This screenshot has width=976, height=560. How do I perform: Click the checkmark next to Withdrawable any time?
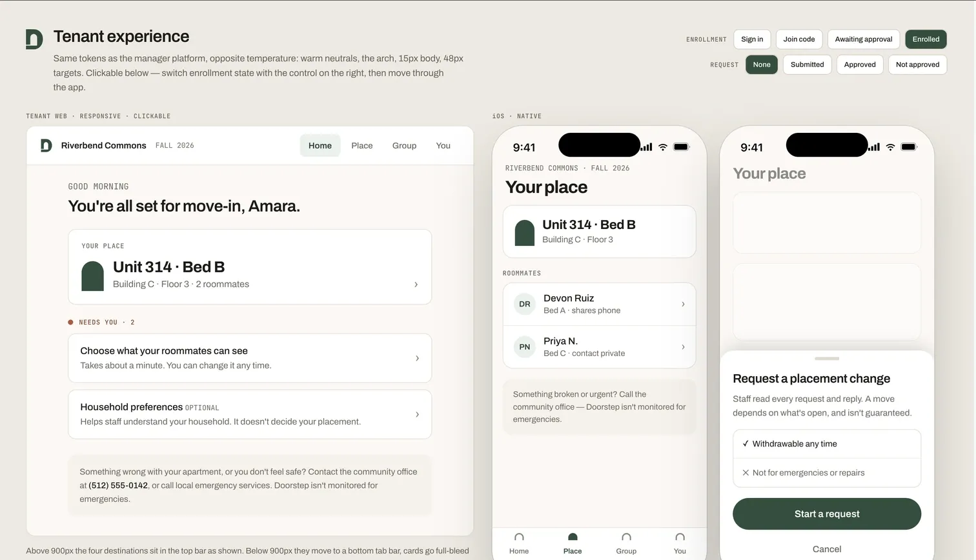[746, 444]
